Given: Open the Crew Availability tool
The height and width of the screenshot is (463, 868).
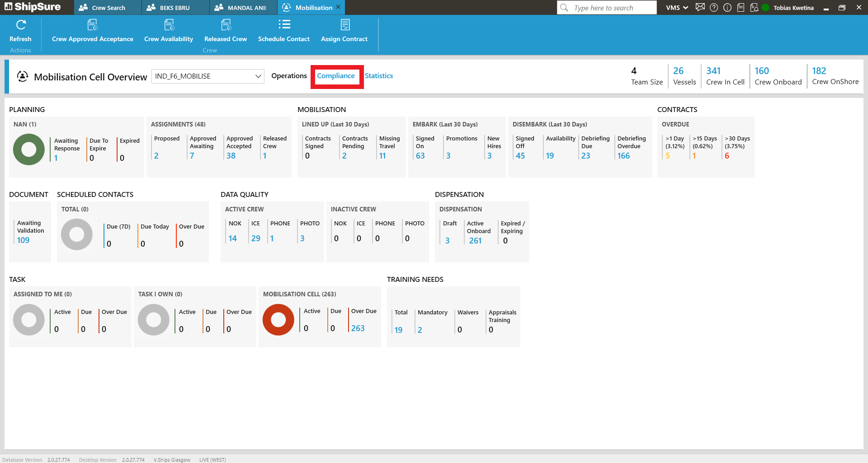Looking at the screenshot, I should 169,25.
